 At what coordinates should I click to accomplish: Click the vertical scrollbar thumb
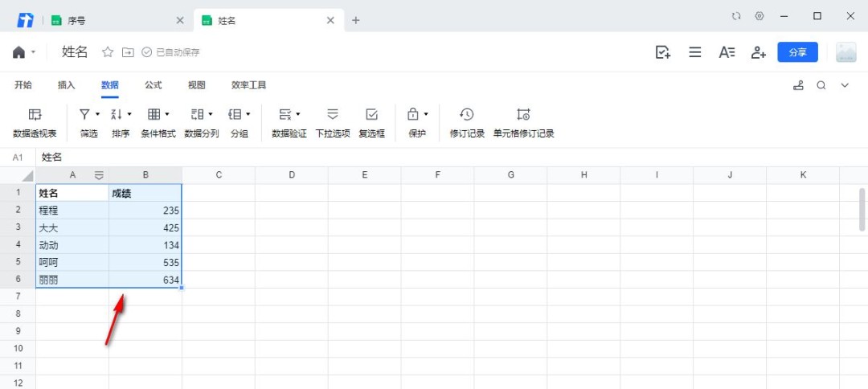[x=862, y=209]
